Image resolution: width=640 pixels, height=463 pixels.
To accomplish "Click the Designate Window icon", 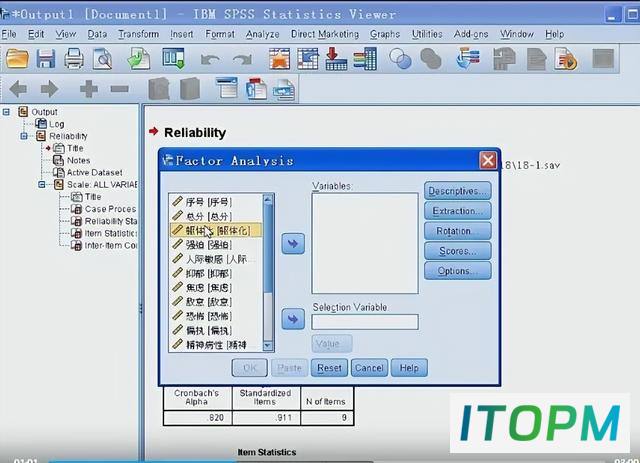I will coord(468,58).
